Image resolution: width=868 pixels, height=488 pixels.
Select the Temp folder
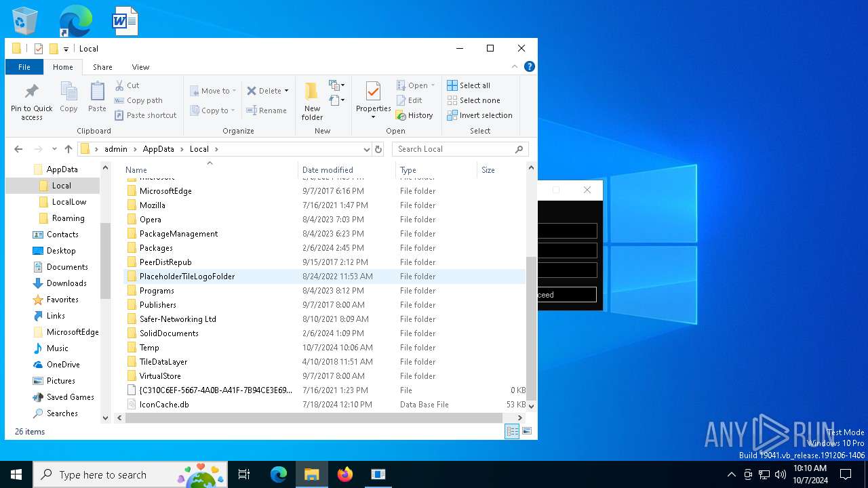tap(324, 348)
